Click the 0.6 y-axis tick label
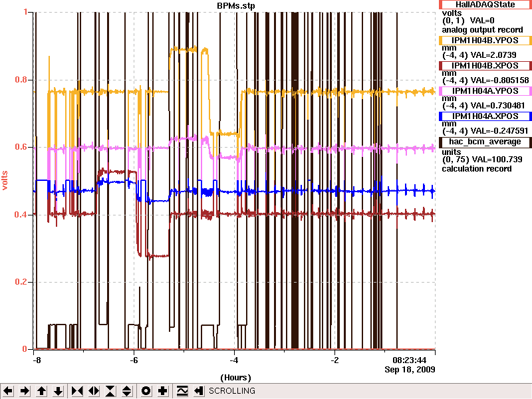This screenshot has height=399, width=532. 21,147
